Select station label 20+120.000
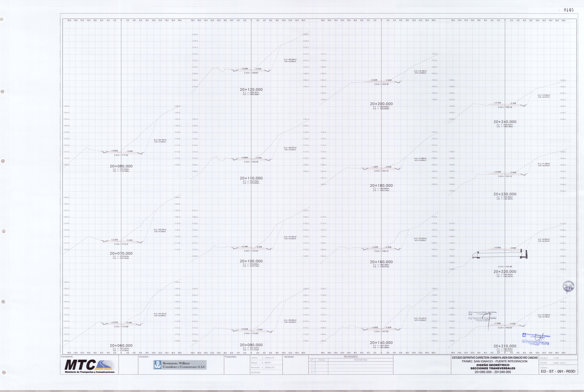The width and height of the screenshot is (584, 392). (x=251, y=90)
